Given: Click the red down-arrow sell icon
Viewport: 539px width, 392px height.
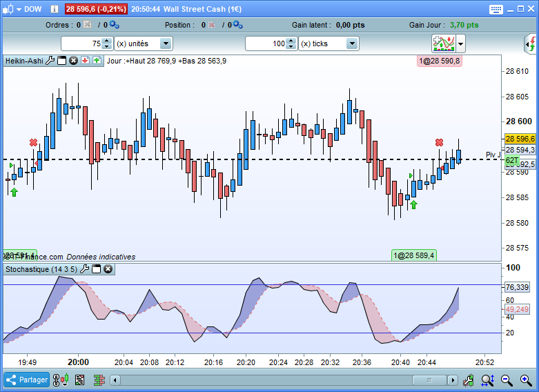Looking at the screenshot, I should coord(86,61).
